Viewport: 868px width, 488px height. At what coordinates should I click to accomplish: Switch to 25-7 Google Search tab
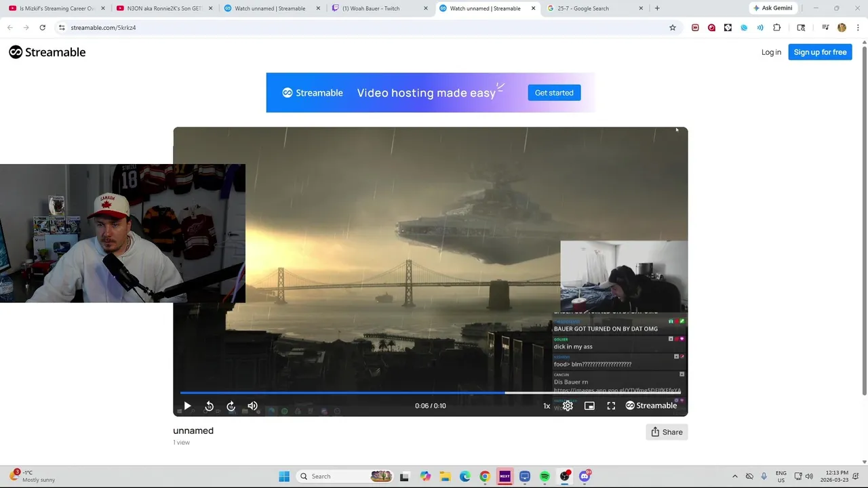tap(594, 8)
